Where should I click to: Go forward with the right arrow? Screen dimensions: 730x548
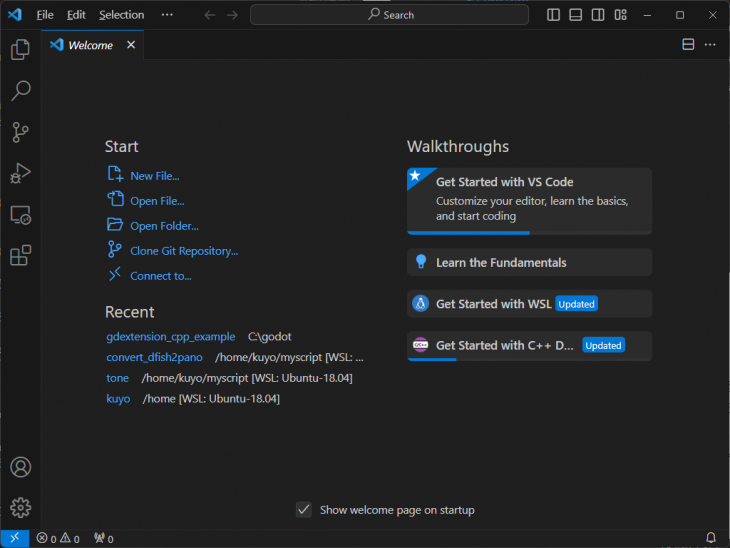tap(232, 15)
